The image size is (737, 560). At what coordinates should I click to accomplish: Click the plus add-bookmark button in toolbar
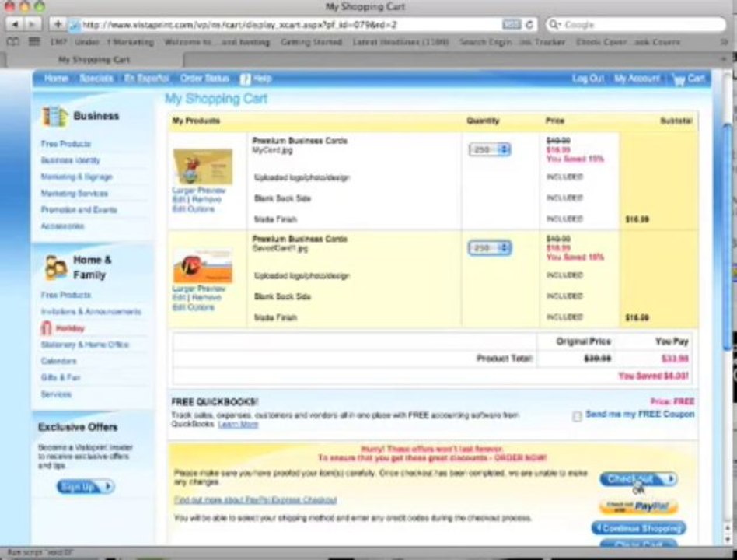pyautogui.click(x=58, y=24)
